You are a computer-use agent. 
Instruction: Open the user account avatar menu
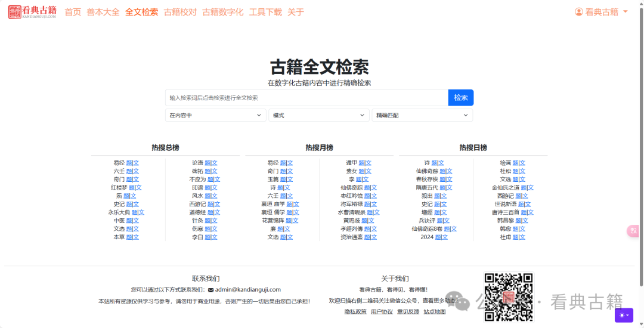click(x=601, y=12)
